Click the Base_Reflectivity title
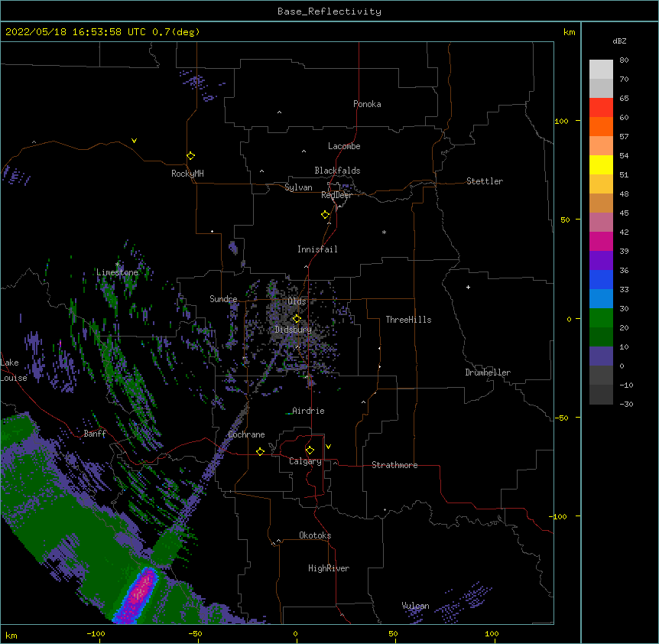This screenshot has width=659, height=644. pyautogui.click(x=329, y=11)
